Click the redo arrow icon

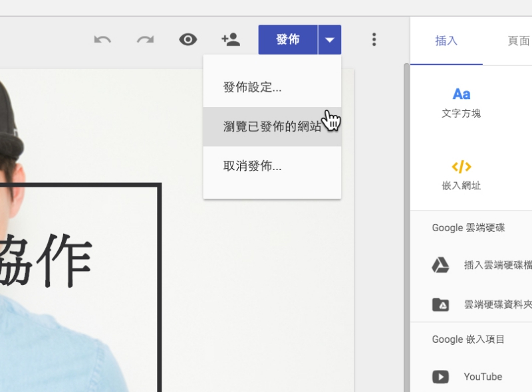tap(145, 40)
